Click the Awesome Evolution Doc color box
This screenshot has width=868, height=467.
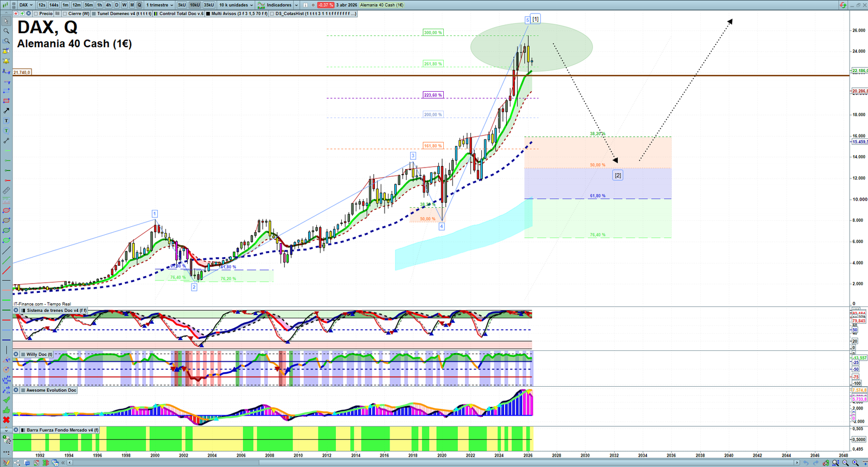23,390
